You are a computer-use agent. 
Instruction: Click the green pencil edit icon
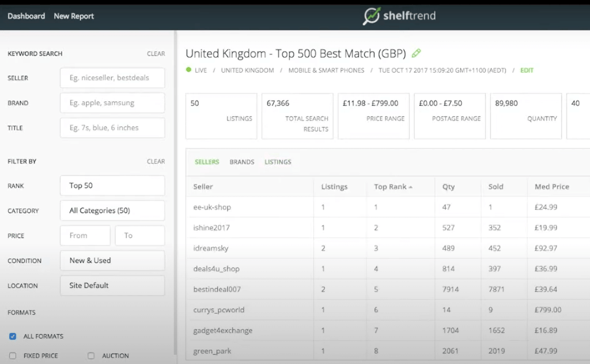click(416, 53)
